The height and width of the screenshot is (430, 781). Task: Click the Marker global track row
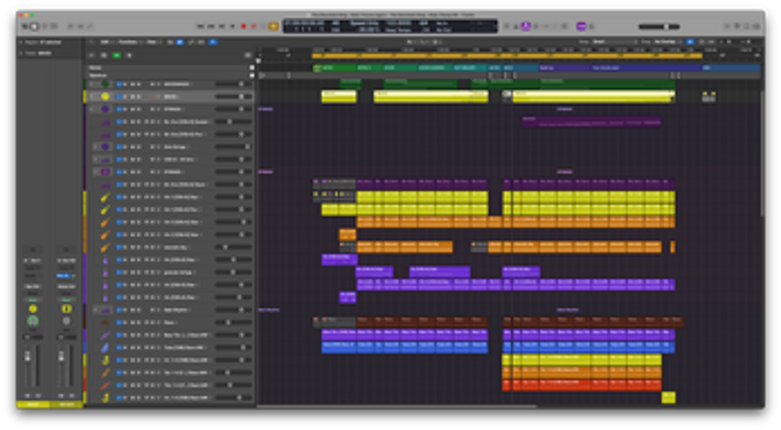[x=170, y=67]
